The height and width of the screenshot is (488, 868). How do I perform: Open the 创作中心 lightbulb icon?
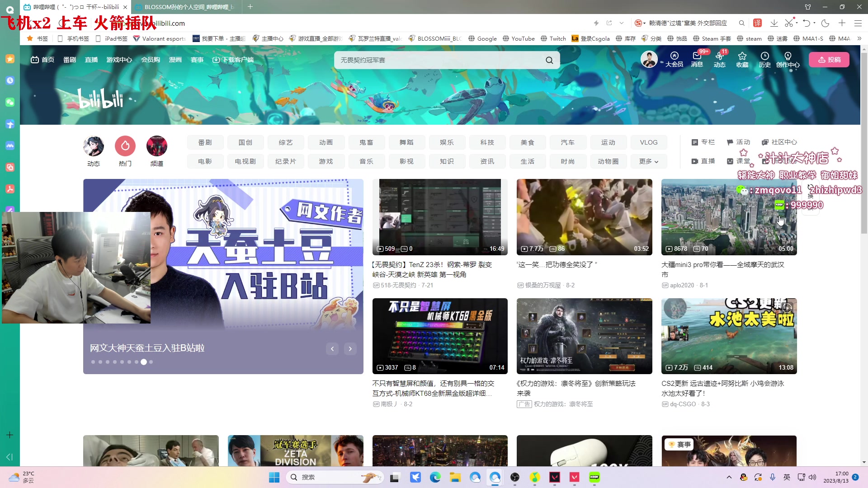[x=788, y=59]
